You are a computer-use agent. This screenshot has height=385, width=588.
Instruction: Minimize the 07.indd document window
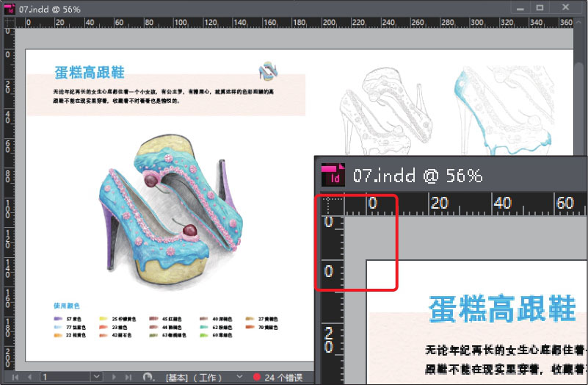pos(520,8)
